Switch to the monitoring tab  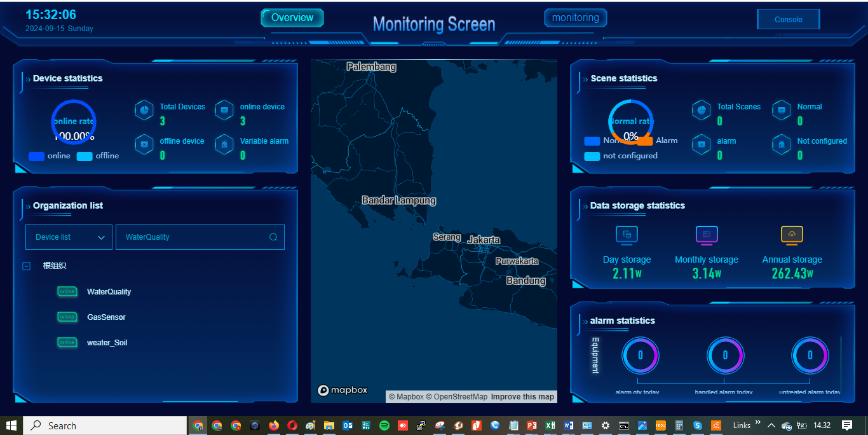[575, 18]
